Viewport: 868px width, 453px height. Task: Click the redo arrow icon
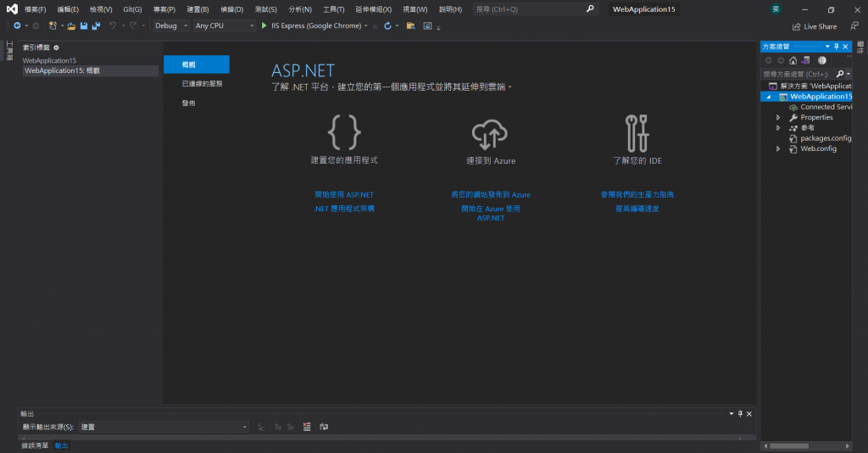133,26
